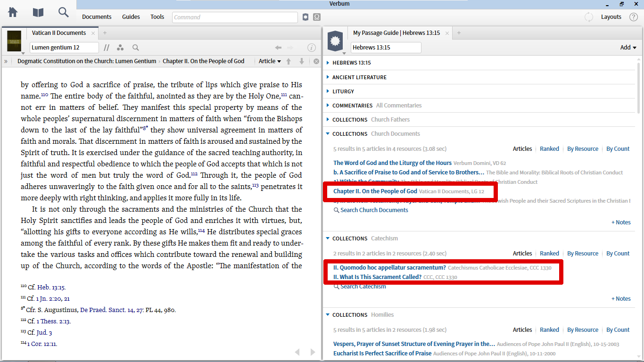The height and width of the screenshot is (362, 644).
Task: Open the Home page icon
Action: click(x=13, y=12)
